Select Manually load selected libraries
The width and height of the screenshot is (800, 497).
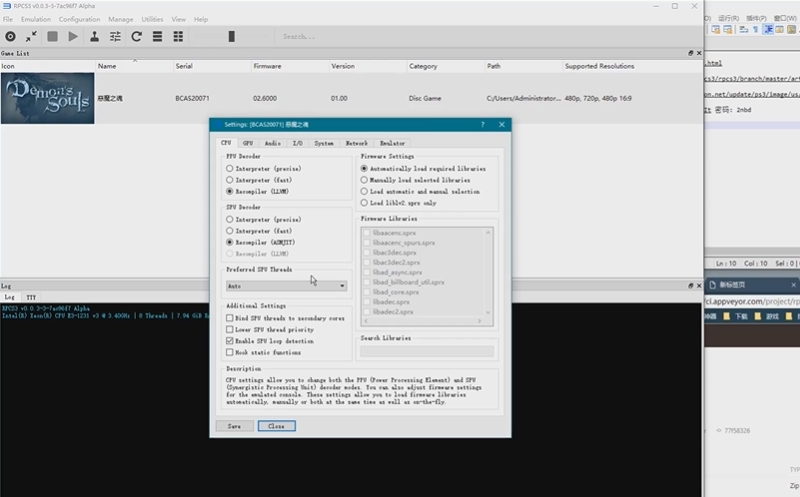[415, 180]
